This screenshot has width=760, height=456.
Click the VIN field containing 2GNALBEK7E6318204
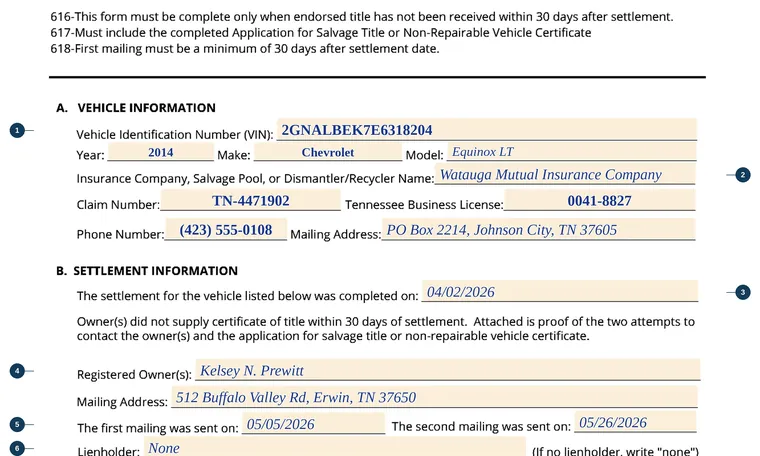point(487,130)
